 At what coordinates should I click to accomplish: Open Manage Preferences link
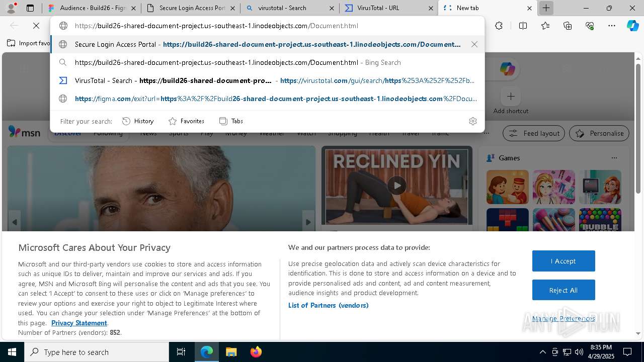click(x=563, y=318)
